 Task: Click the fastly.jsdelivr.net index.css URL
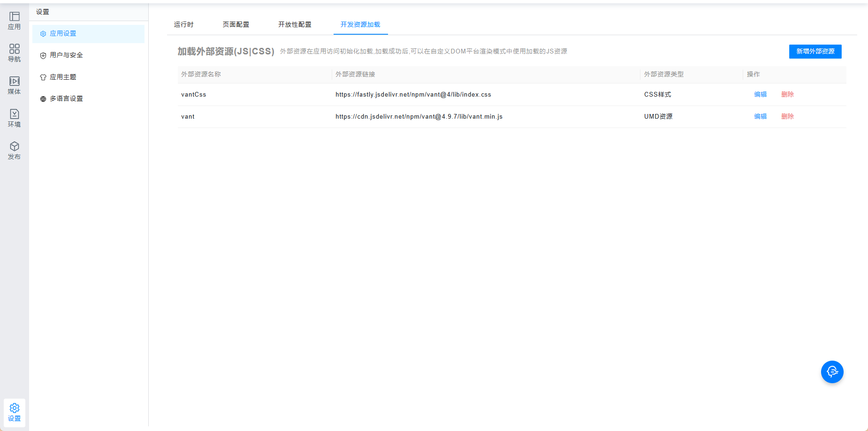[x=413, y=94]
